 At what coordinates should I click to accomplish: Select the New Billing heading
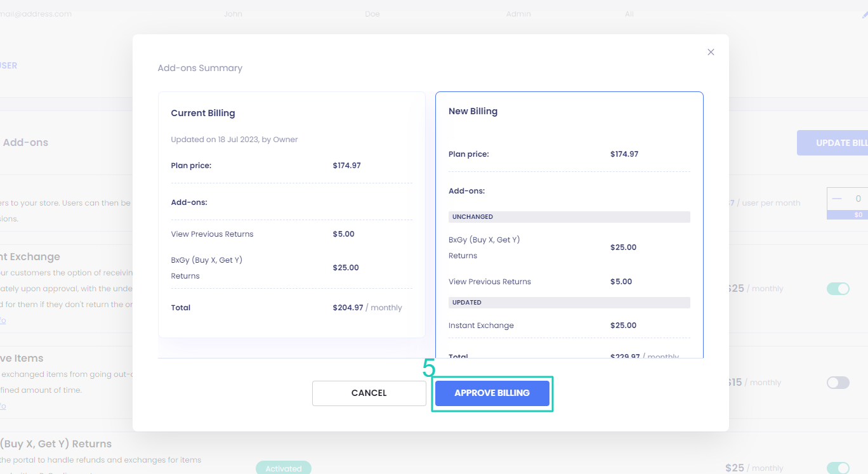coord(473,111)
